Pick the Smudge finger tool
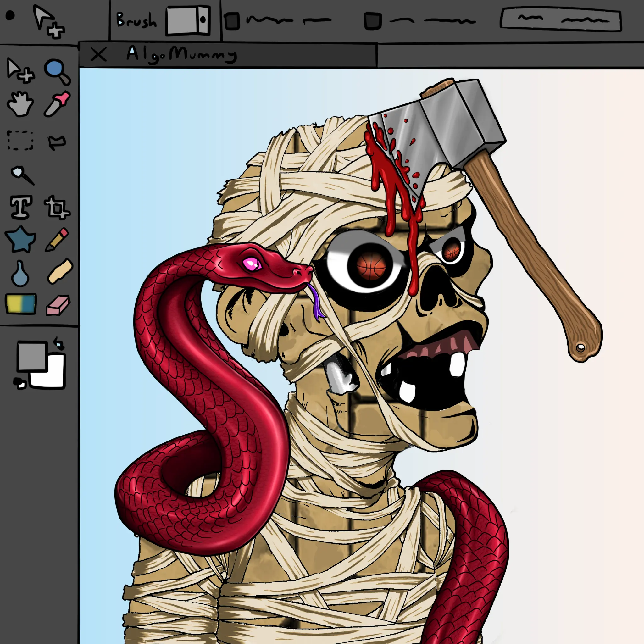Screen dimensions: 644x644 (60, 271)
